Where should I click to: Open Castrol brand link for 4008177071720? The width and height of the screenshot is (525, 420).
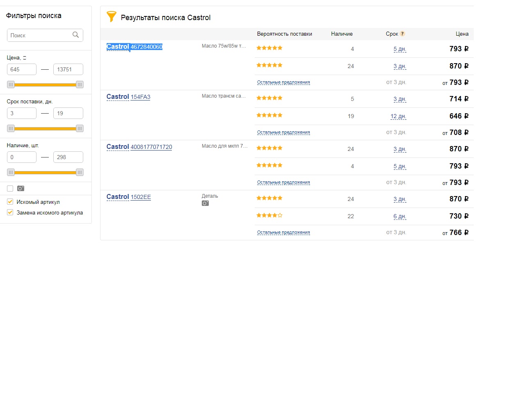(118, 147)
